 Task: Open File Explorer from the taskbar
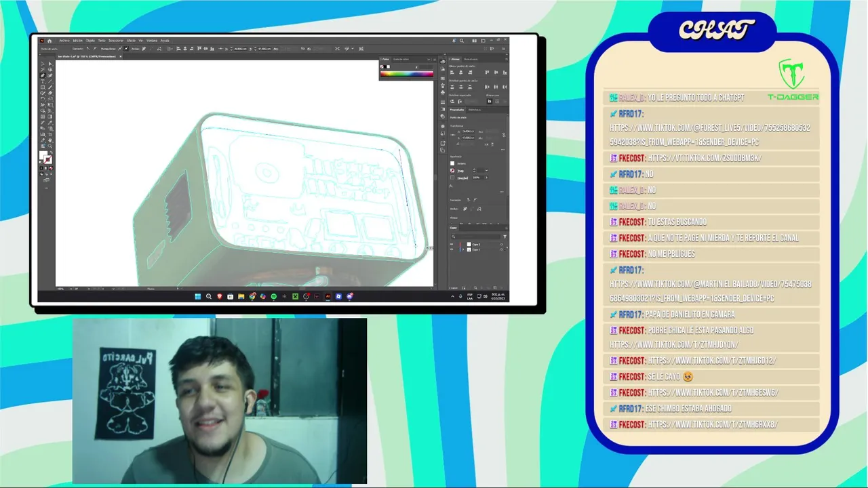241,296
